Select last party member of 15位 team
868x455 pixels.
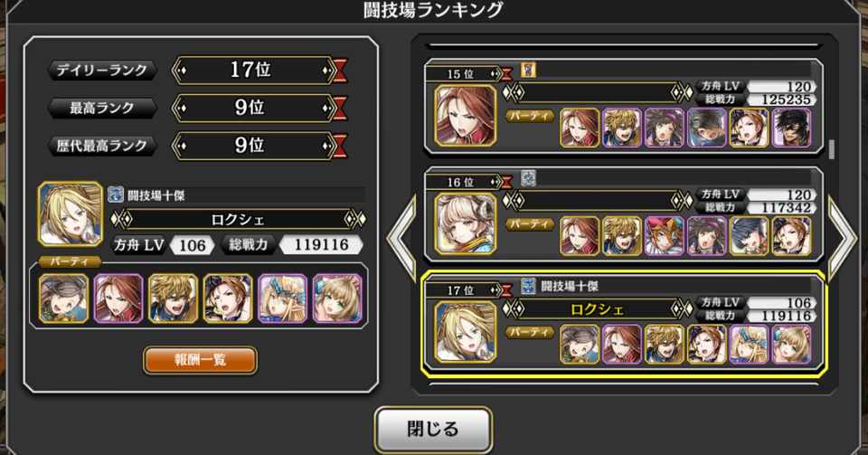792,128
